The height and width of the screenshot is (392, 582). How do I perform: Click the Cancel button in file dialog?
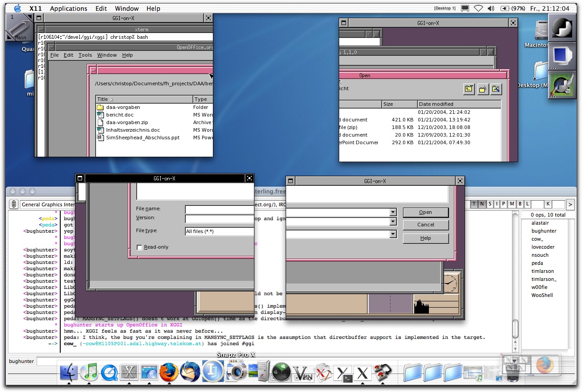click(x=425, y=225)
